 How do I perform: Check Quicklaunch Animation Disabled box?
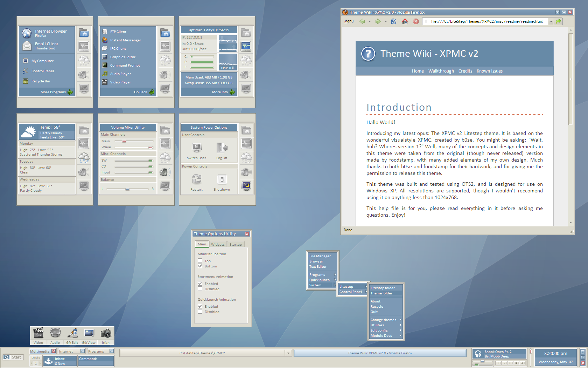pos(200,312)
